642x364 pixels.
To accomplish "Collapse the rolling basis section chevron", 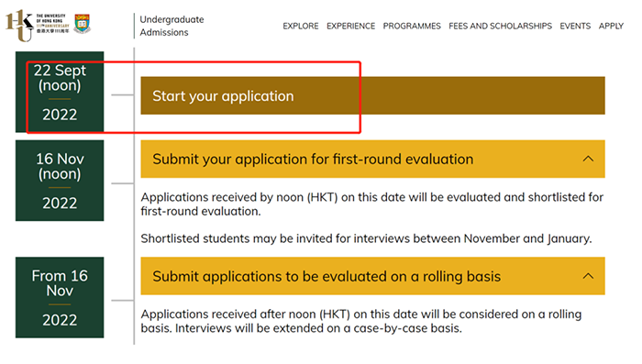I will pyautogui.click(x=588, y=276).
